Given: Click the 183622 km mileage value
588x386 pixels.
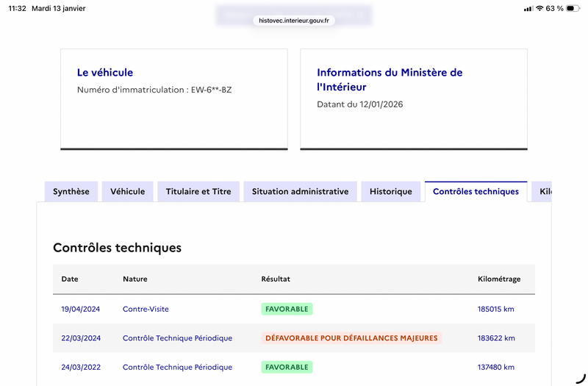Looking at the screenshot, I should (496, 338).
